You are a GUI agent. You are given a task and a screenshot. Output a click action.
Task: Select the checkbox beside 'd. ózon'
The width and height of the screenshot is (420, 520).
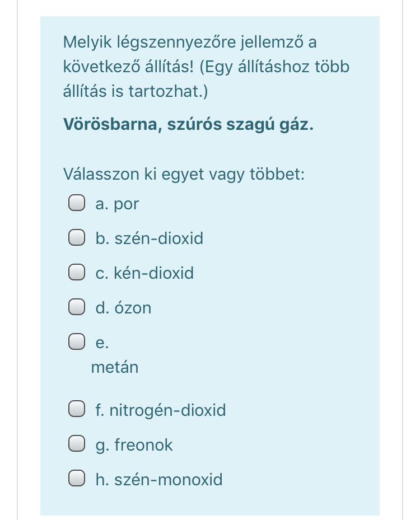(77, 308)
